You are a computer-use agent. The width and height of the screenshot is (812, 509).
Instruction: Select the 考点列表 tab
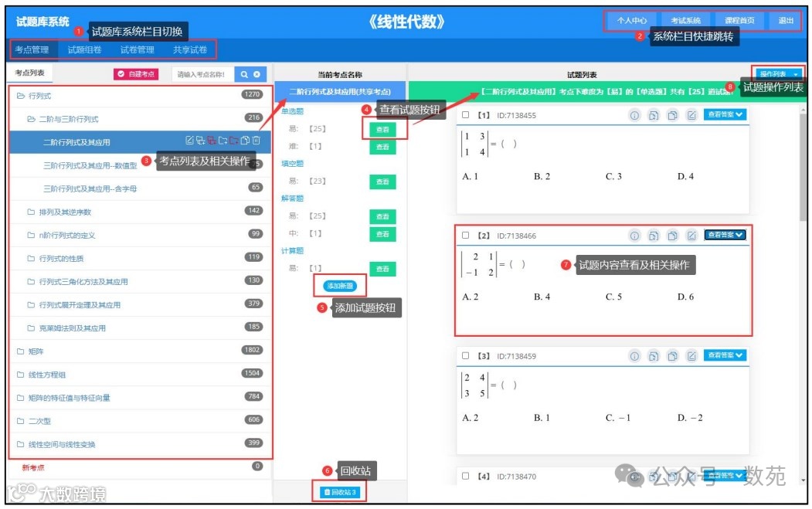[x=29, y=73]
